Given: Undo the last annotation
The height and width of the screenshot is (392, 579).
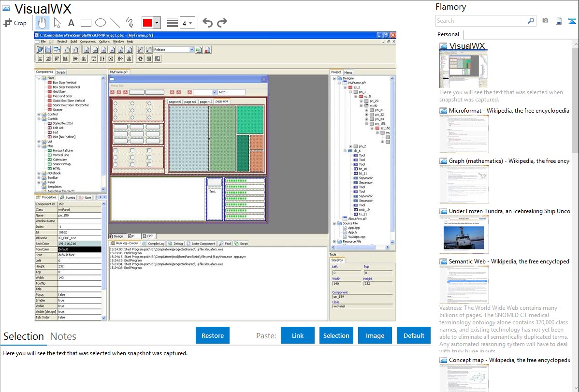Looking at the screenshot, I should point(207,23).
